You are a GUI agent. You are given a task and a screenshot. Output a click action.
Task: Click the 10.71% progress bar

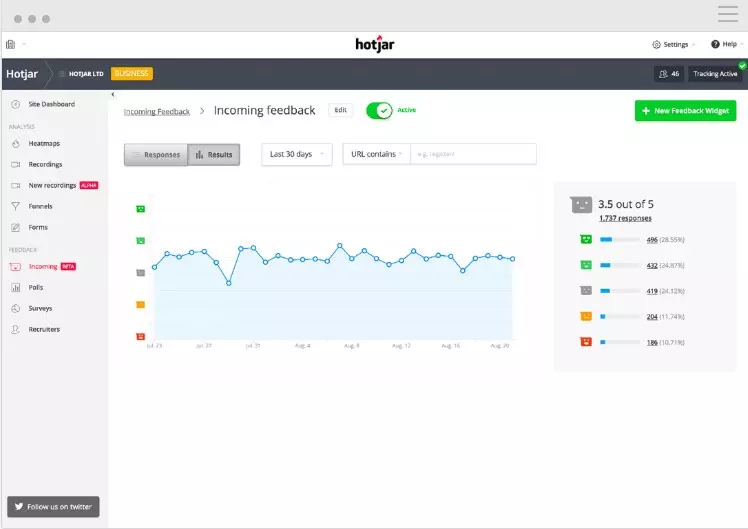620,342
